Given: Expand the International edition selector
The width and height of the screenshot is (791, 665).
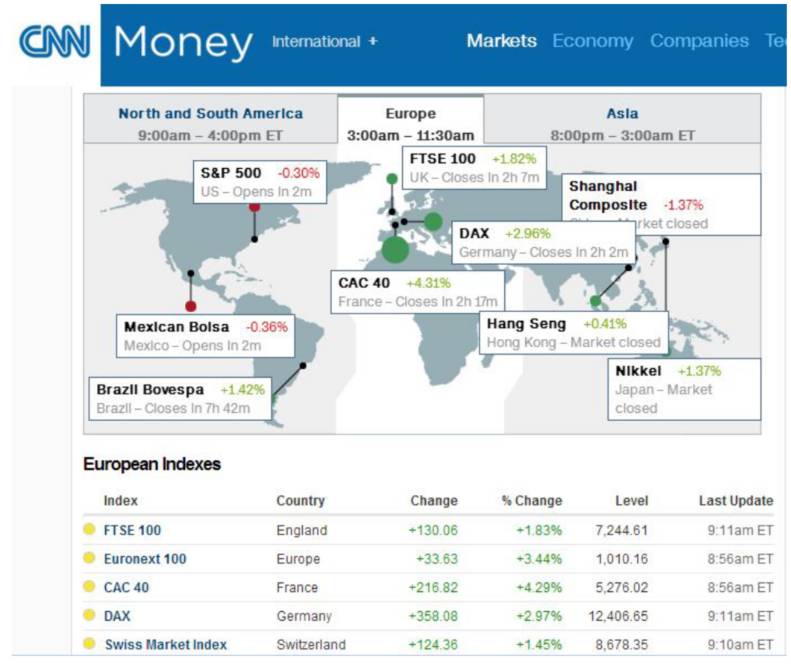Looking at the screenshot, I should (x=324, y=41).
